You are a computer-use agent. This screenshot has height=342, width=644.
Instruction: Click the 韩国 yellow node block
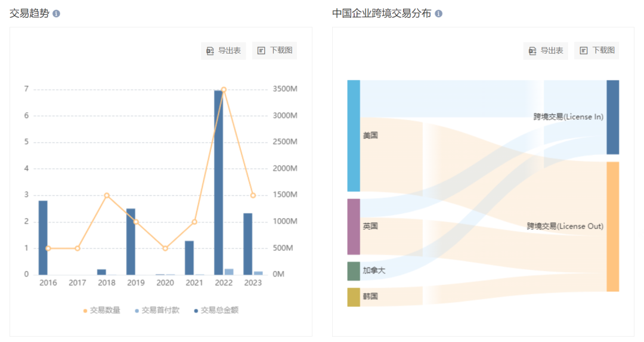[354, 297]
